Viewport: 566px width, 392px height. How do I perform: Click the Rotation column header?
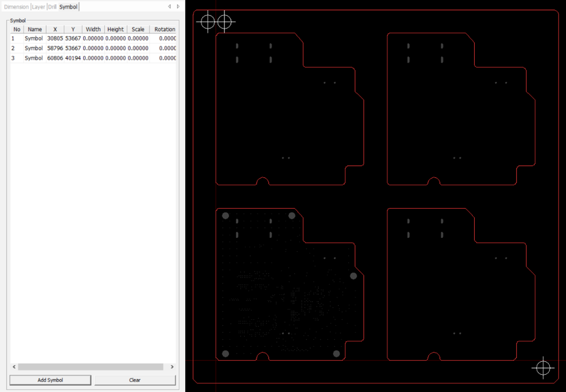point(164,29)
